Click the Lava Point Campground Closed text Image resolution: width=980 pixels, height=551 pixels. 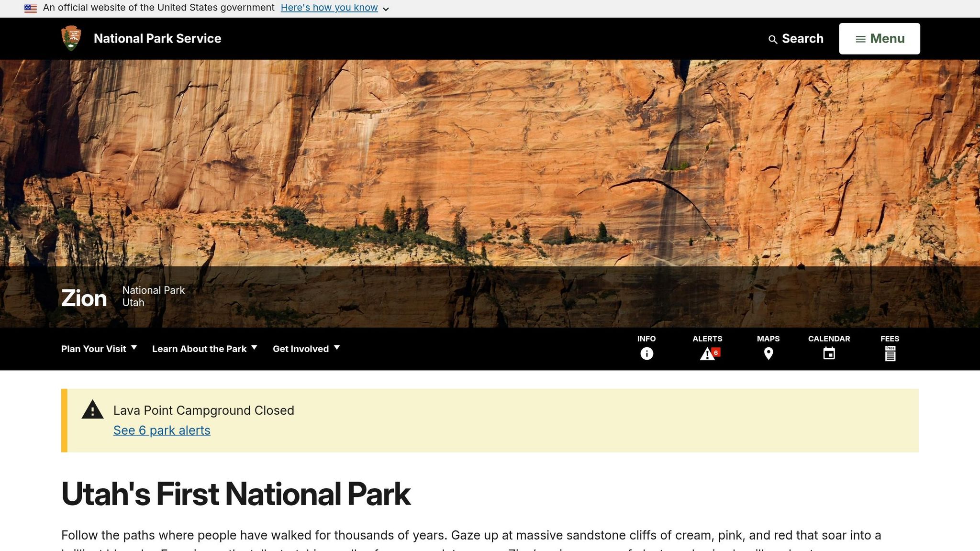(x=204, y=410)
